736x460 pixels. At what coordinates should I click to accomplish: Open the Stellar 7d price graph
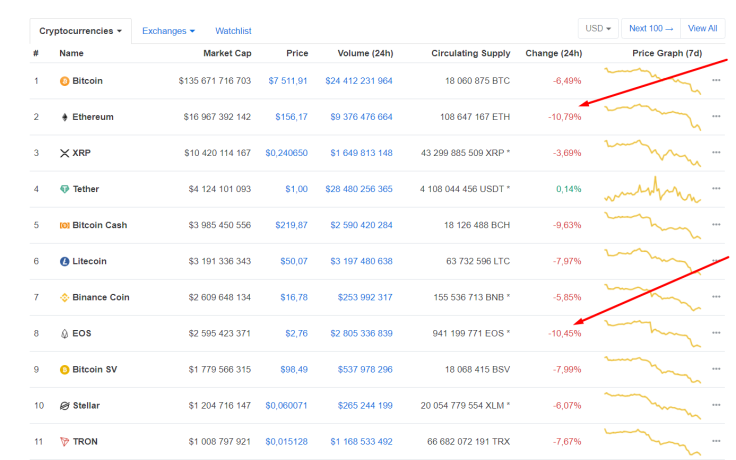(x=652, y=406)
